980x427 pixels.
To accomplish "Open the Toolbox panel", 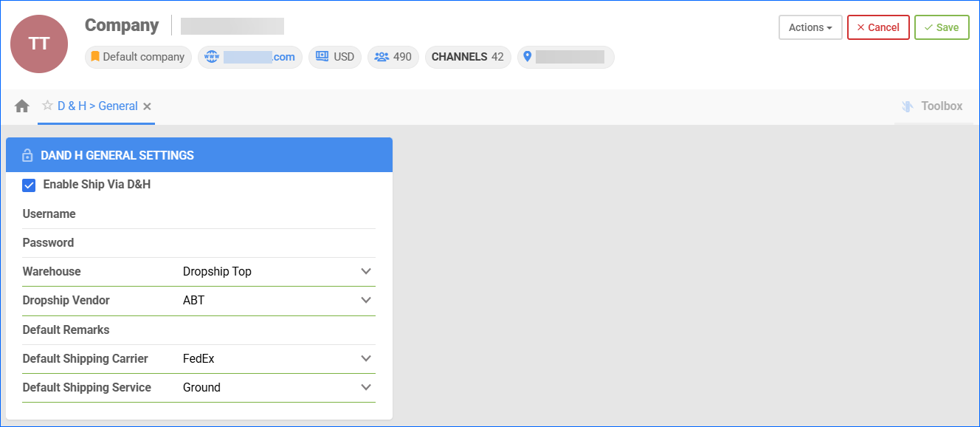I will tap(932, 106).
